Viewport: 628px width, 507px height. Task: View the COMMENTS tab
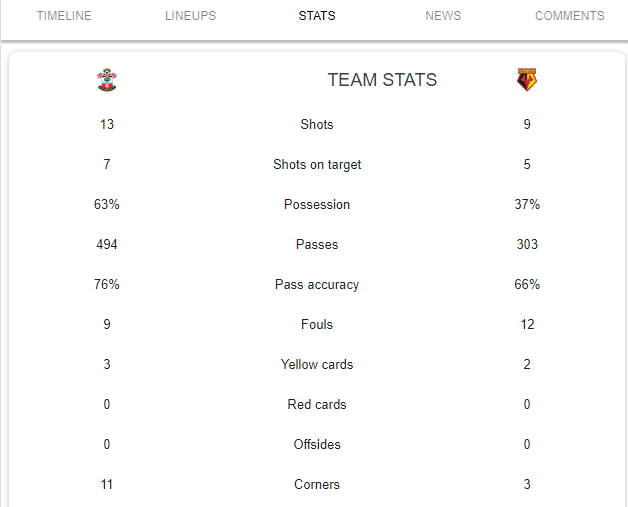[570, 16]
